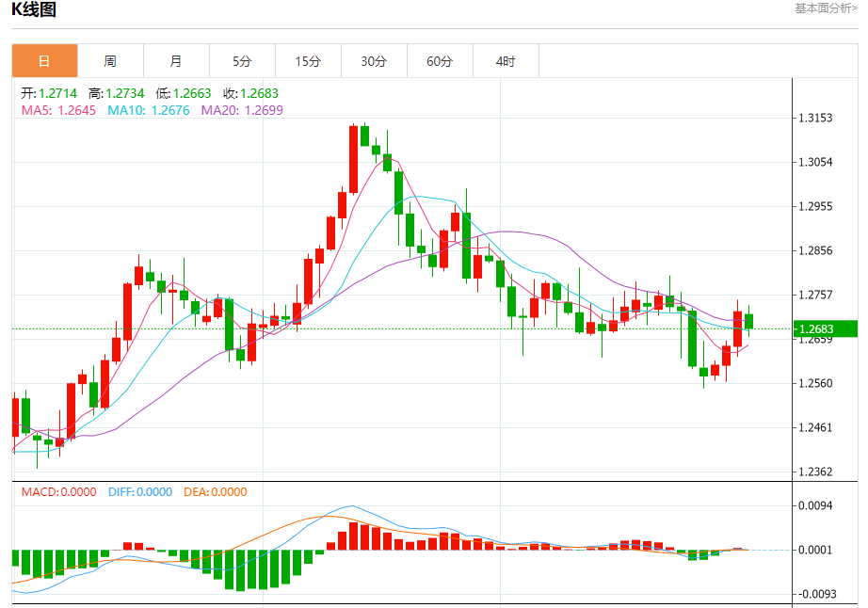This screenshot has height=608, width=868.
Task: Open the 30分 interval tab
Action: [374, 61]
